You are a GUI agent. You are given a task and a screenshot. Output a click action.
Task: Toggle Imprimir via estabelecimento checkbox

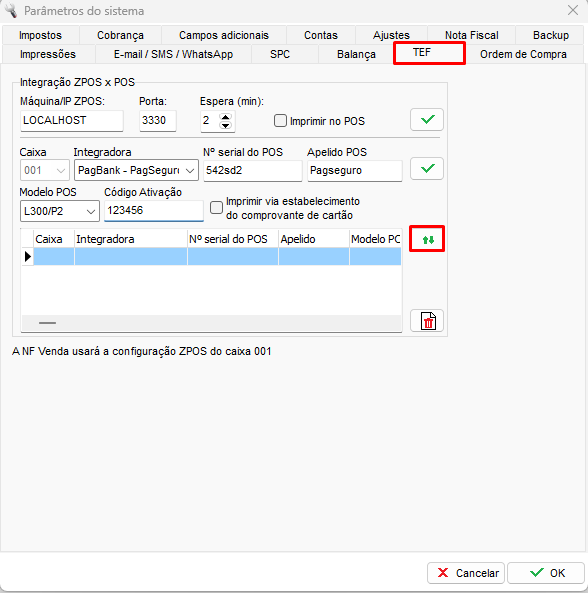(216, 208)
